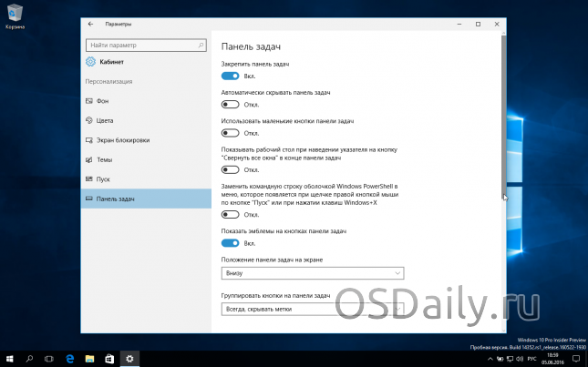Enable Использовать маленькие кнопки панели задач
The width and height of the screenshot is (588, 367).
[231, 133]
